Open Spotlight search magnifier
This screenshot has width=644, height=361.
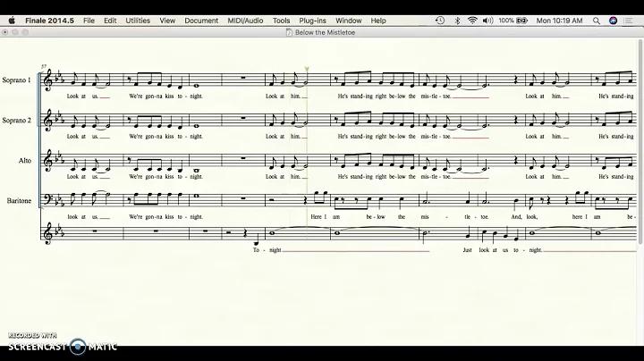(597, 21)
